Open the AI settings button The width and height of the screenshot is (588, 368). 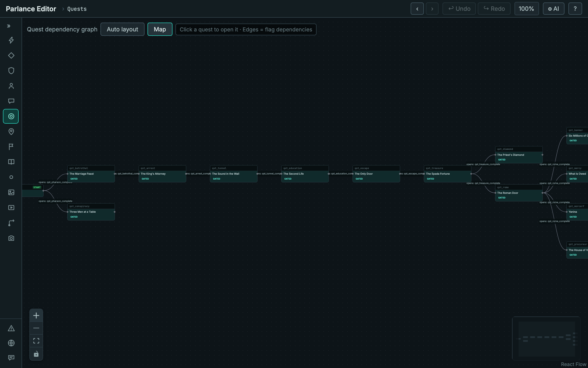click(x=553, y=9)
